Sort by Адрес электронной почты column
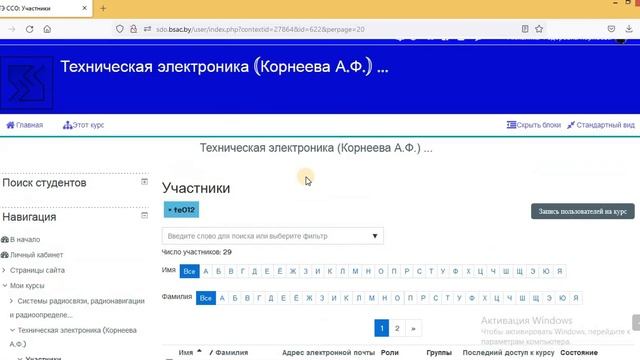 click(328, 353)
